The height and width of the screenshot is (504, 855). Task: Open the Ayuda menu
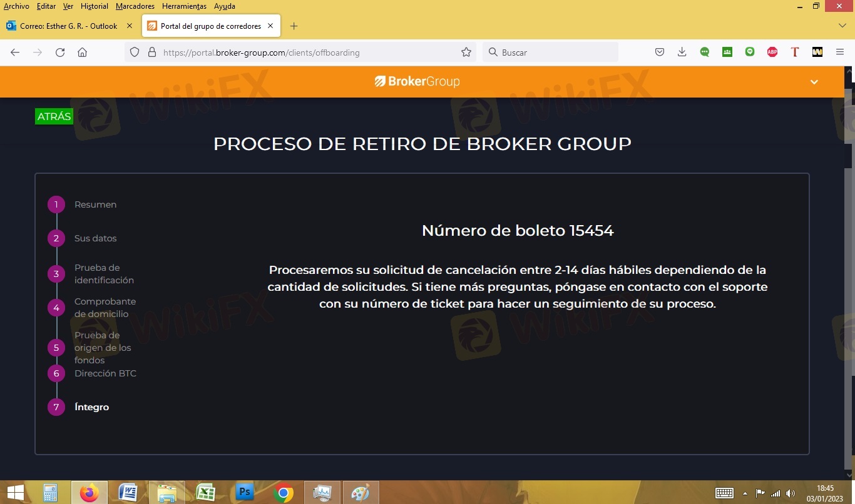click(x=225, y=6)
